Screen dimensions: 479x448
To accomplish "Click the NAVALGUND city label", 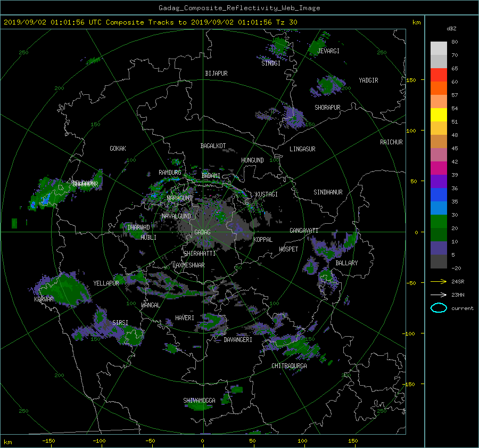I will (x=176, y=216).
